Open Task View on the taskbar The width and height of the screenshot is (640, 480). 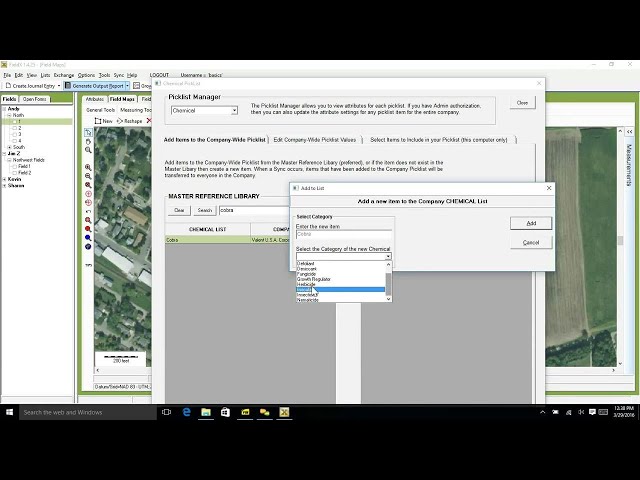[167, 412]
